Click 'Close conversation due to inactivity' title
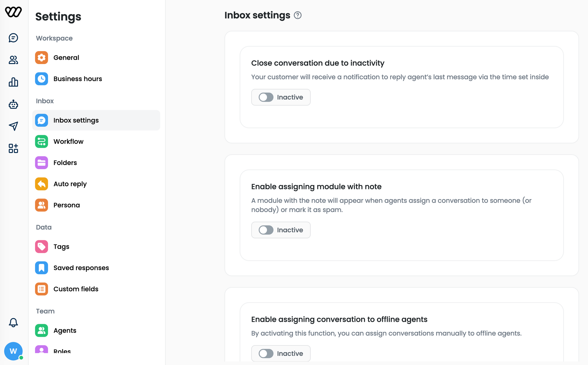This screenshot has width=588, height=365. tap(318, 63)
